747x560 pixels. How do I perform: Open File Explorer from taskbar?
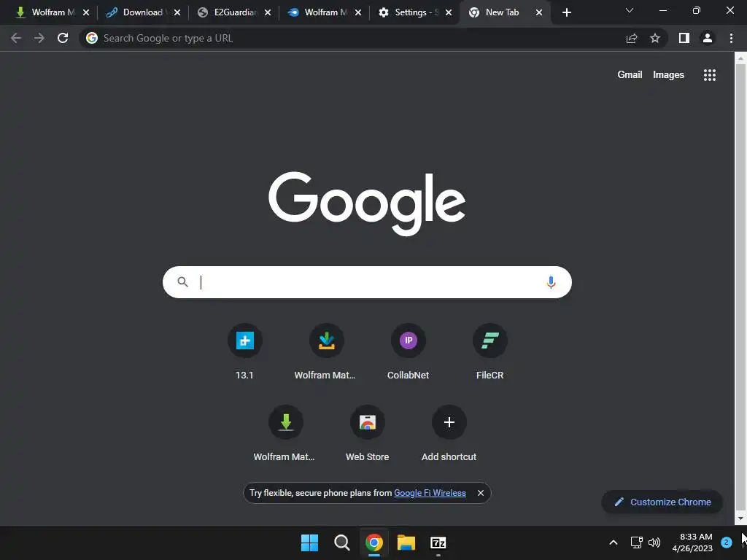[406, 542]
